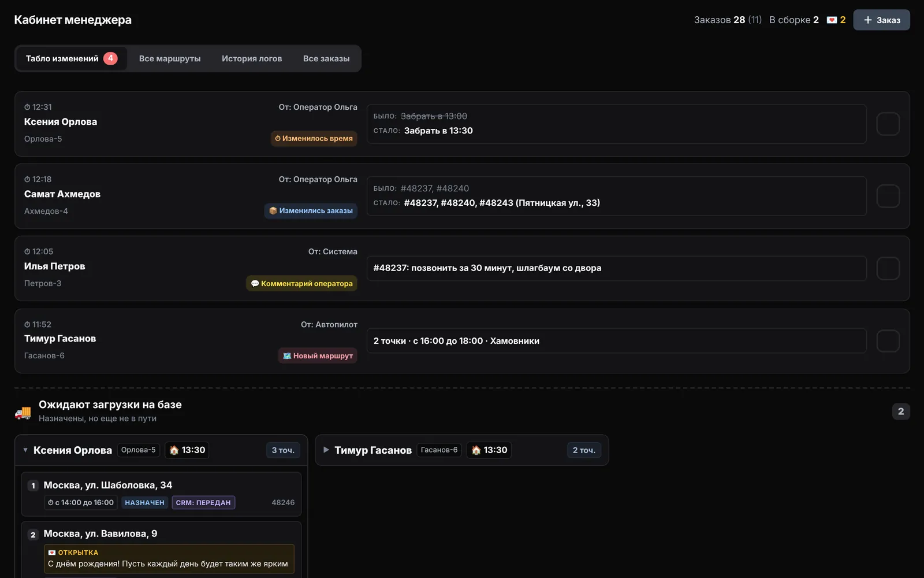
Task: Click the CRM: ПЕРЕДАН badge
Action: click(203, 503)
